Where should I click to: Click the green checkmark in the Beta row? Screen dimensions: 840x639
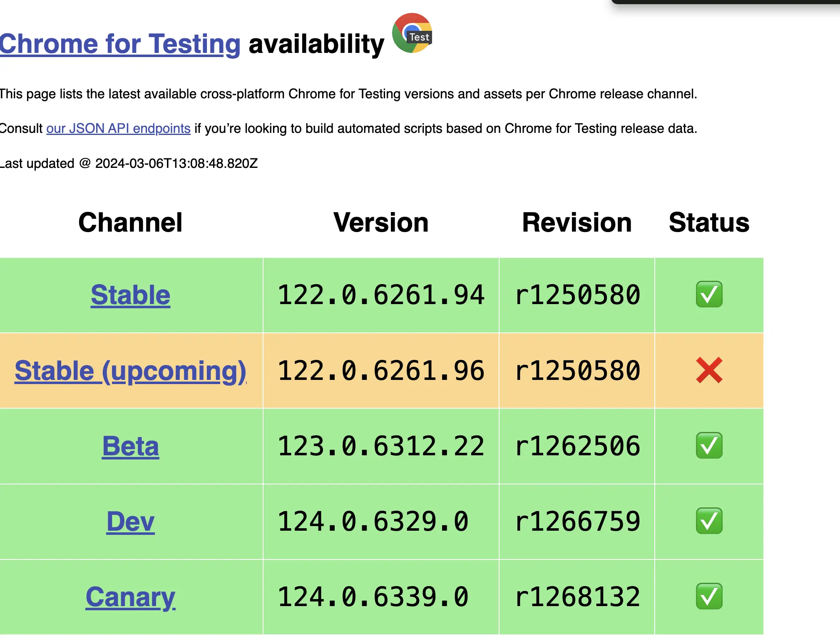click(709, 446)
